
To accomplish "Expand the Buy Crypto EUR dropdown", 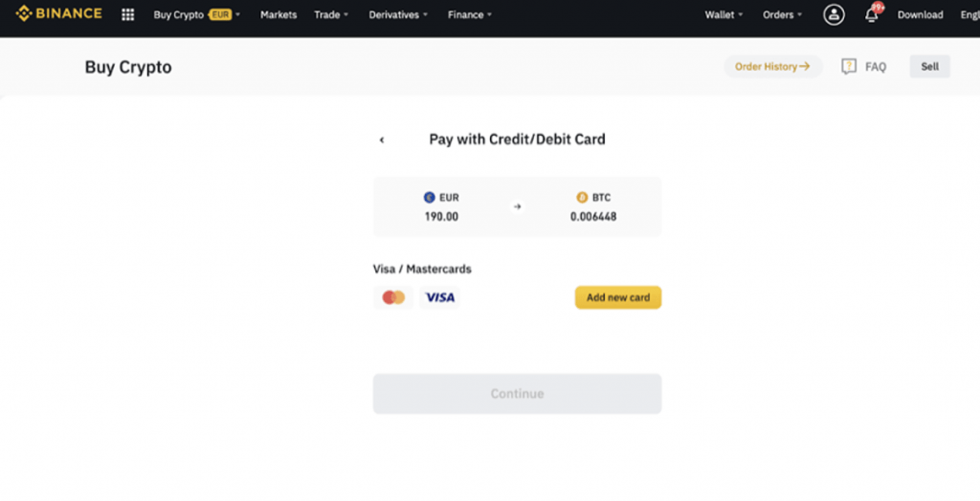I will [196, 15].
